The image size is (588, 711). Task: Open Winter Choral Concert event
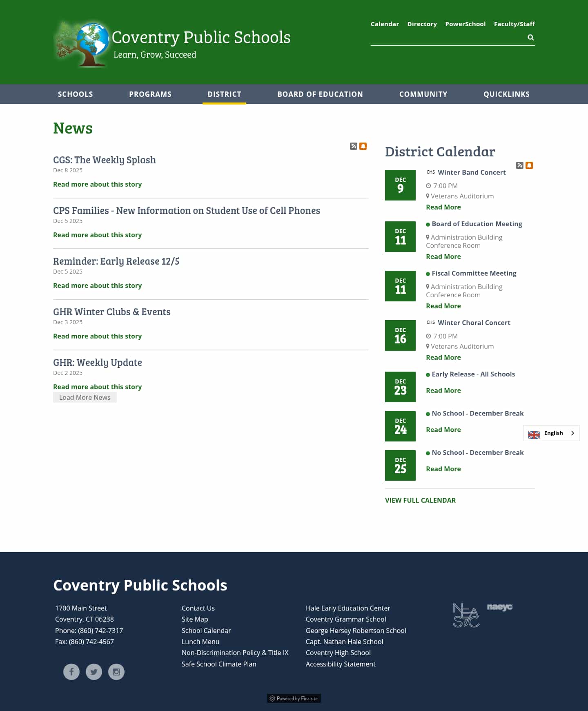pyautogui.click(x=474, y=323)
